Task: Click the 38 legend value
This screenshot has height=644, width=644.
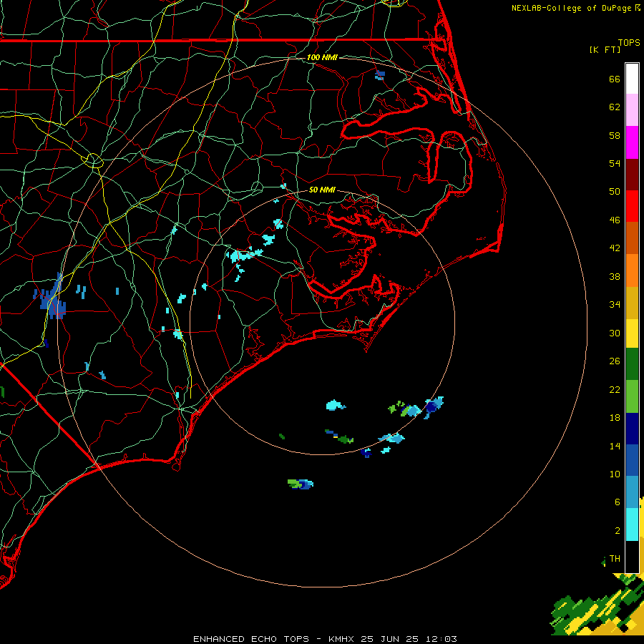Action: click(x=615, y=276)
